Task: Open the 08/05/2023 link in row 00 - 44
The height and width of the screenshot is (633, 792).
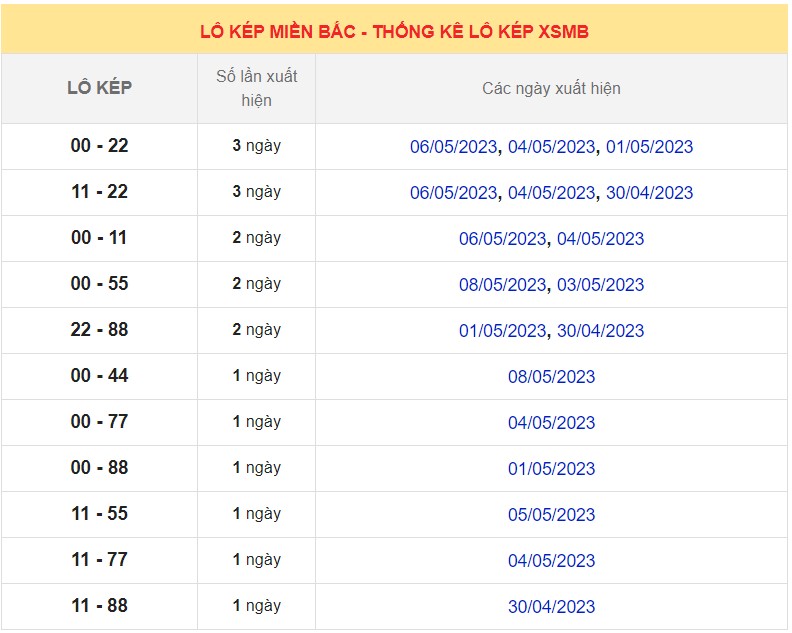Action: 551,377
